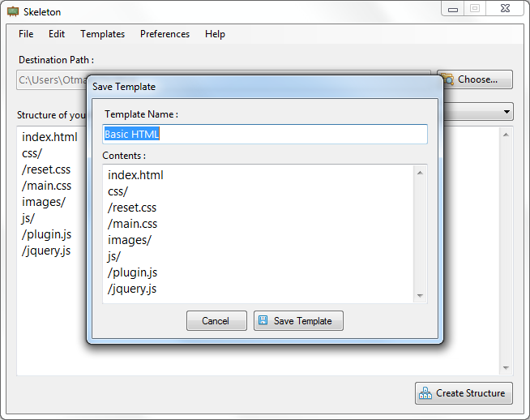Screen dimensions: 530x420
Task: Click /plugin.js in main structure editor
Action: [x=47, y=234]
